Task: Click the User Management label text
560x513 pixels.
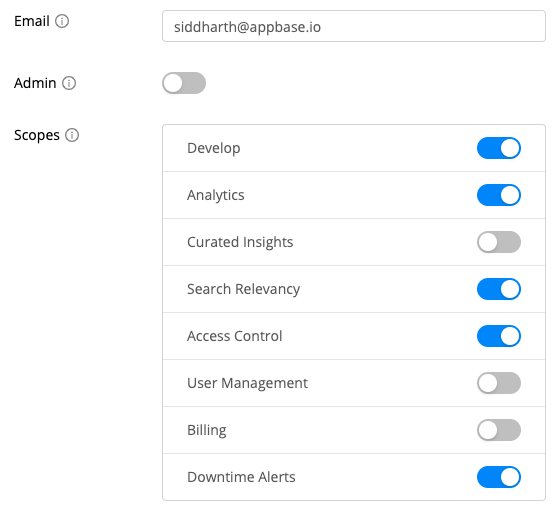Action: pos(247,383)
